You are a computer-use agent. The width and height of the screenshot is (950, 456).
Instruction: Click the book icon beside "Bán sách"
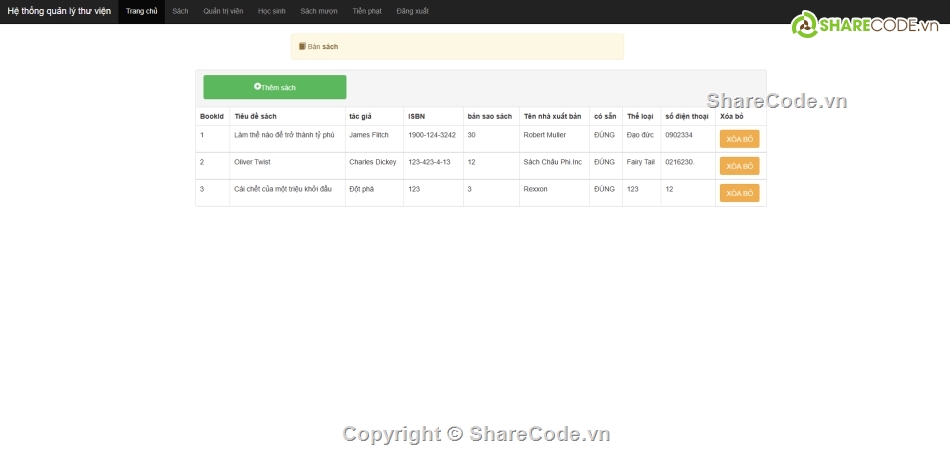point(302,46)
